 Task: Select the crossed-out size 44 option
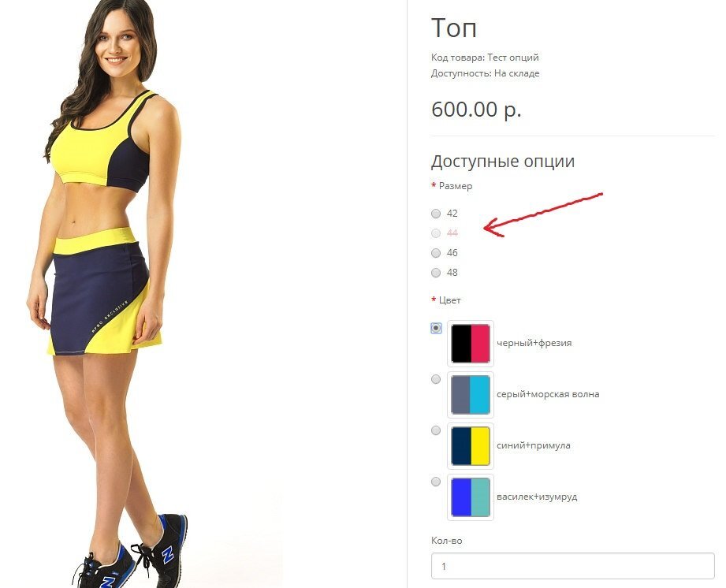[x=436, y=233]
